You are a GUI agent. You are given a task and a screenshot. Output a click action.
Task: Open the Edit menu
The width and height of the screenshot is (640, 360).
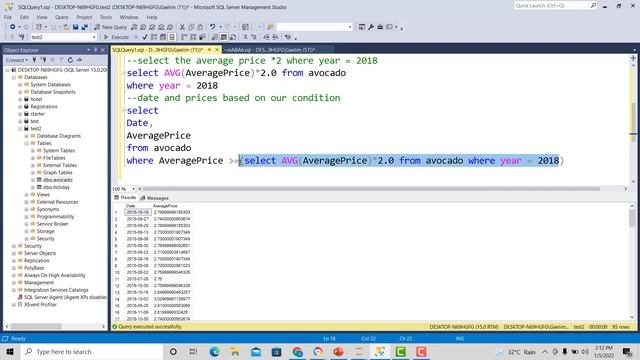[24, 17]
